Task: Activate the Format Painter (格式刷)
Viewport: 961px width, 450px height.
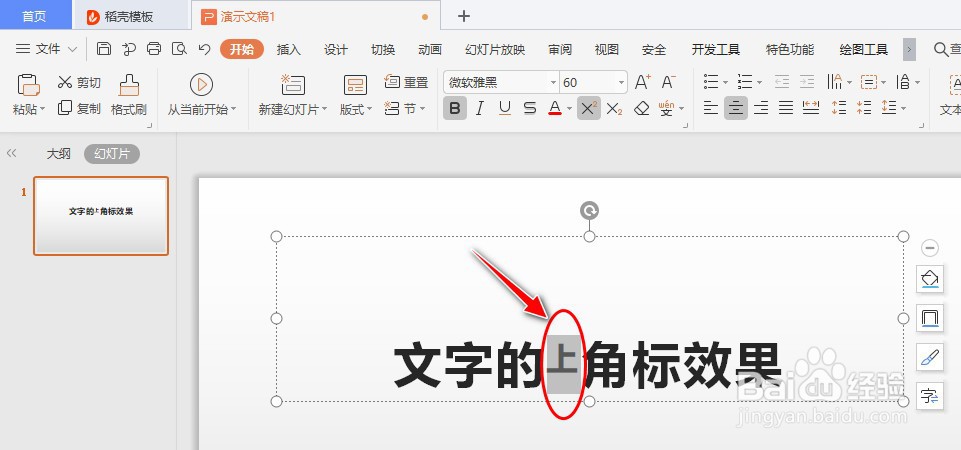Action: coord(129,95)
